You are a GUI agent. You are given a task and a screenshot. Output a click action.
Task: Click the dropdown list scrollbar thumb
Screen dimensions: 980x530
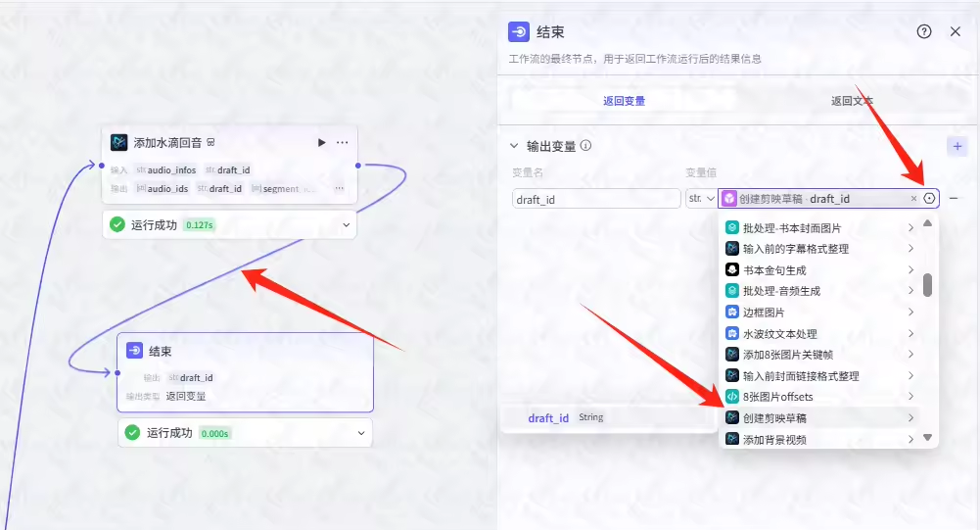point(927,284)
